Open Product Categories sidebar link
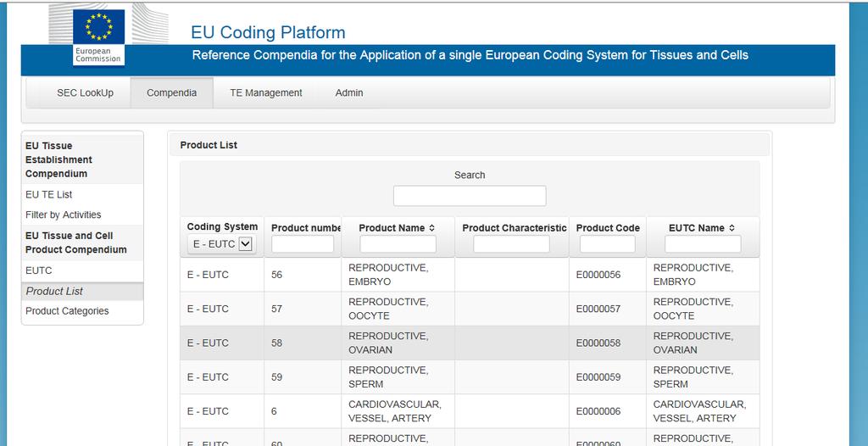868x446 pixels. [x=67, y=311]
